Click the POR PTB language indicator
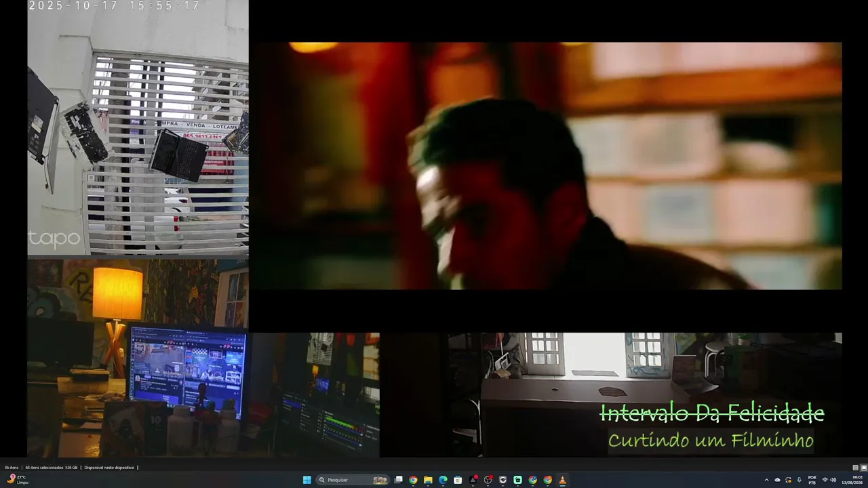Viewport: 868px width, 488px height. [x=812, y=480]
